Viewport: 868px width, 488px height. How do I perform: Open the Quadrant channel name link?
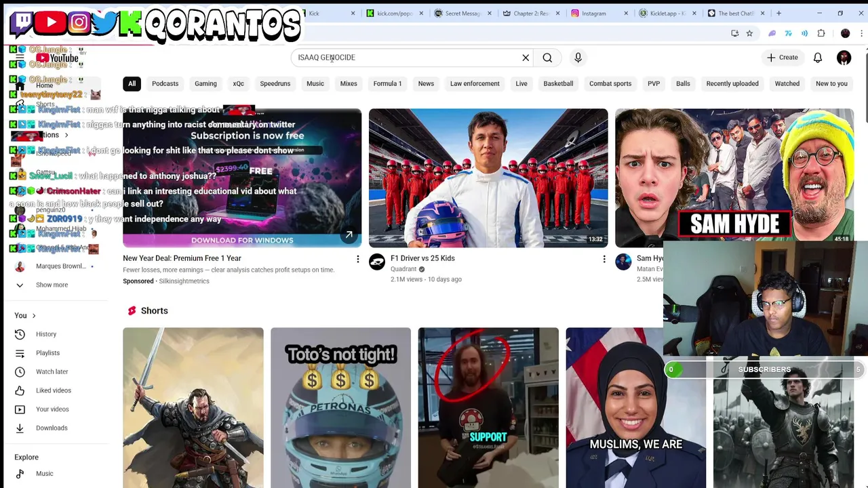click(x=403, y=269)
